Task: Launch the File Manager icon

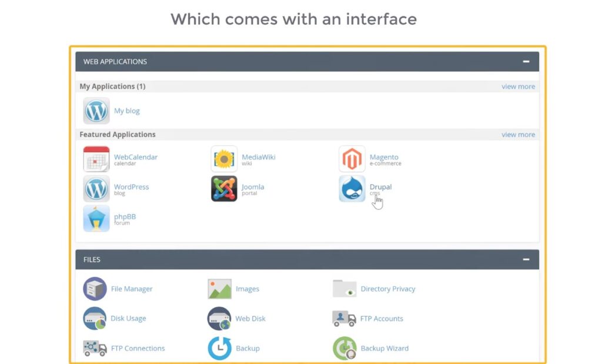Action: point(95,289)
